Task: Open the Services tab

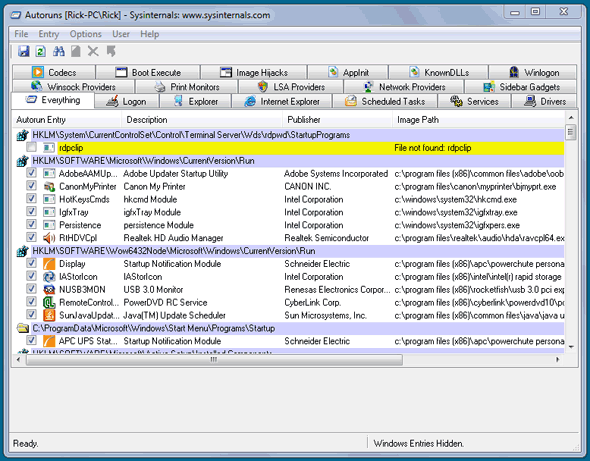Action: click(x=474, y=102)
